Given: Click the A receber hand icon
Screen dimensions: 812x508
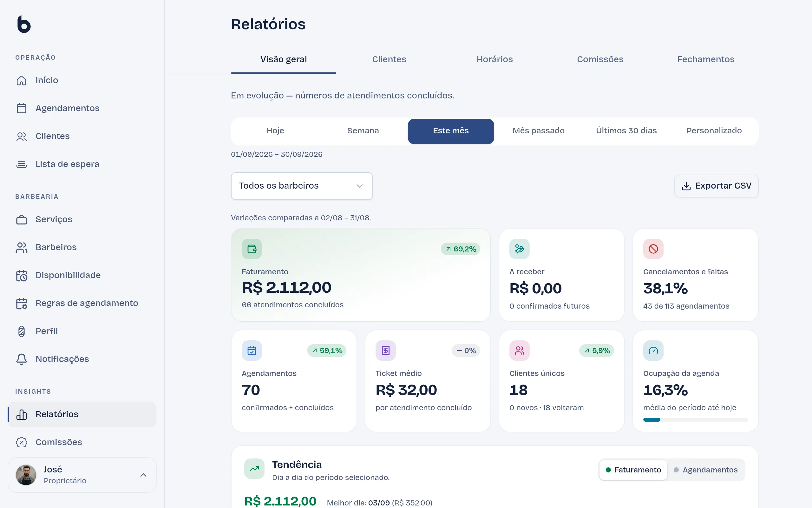Looking at the screenshot, I should [520, 249].
